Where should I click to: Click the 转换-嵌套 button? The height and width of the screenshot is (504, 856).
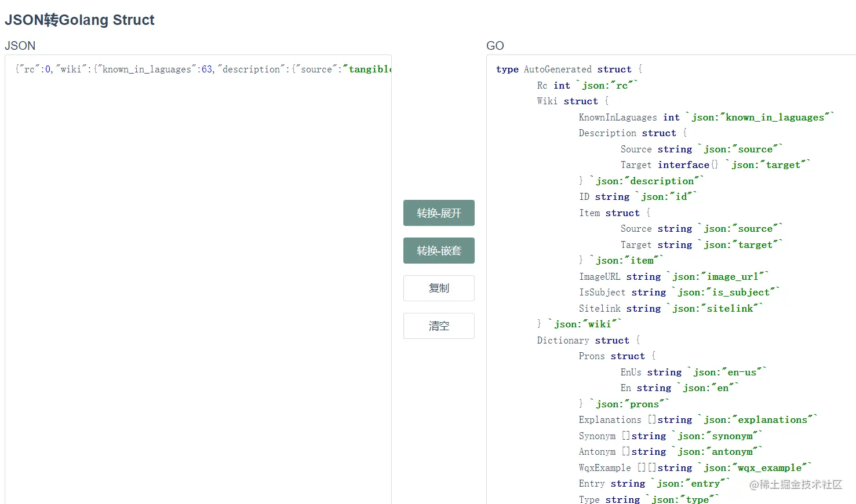[439, 250]
